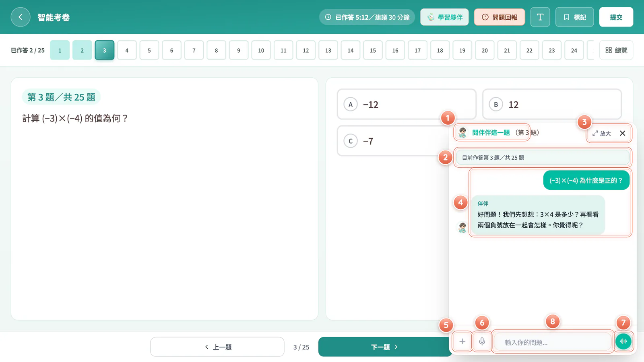
Task: Go to next question with 下一題
Action: coord(385,347)
